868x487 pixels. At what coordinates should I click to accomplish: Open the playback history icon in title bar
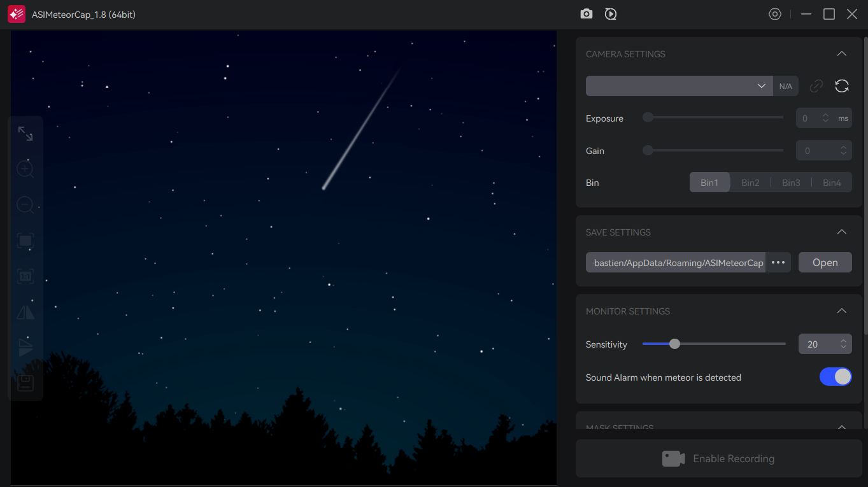coord(611,14)
